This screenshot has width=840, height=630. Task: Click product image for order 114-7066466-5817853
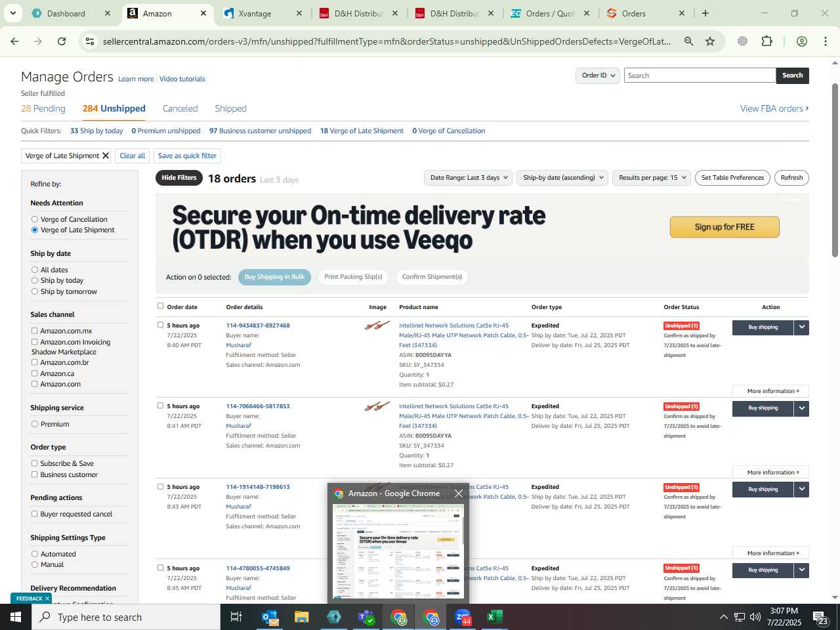[377, 406]
